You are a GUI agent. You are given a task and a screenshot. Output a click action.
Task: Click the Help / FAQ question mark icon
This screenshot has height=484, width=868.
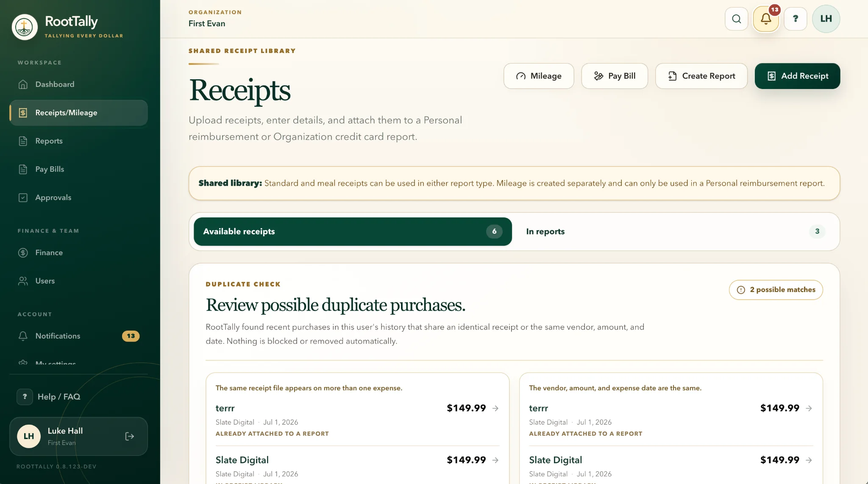point(25,397)
